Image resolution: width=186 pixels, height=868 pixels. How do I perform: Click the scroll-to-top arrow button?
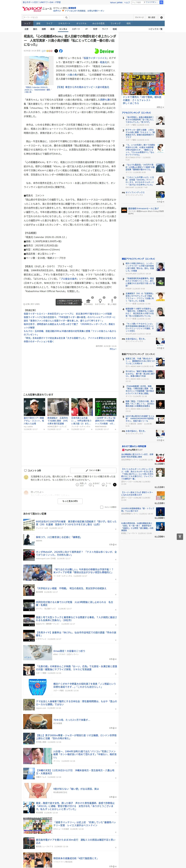pos(180,536)
